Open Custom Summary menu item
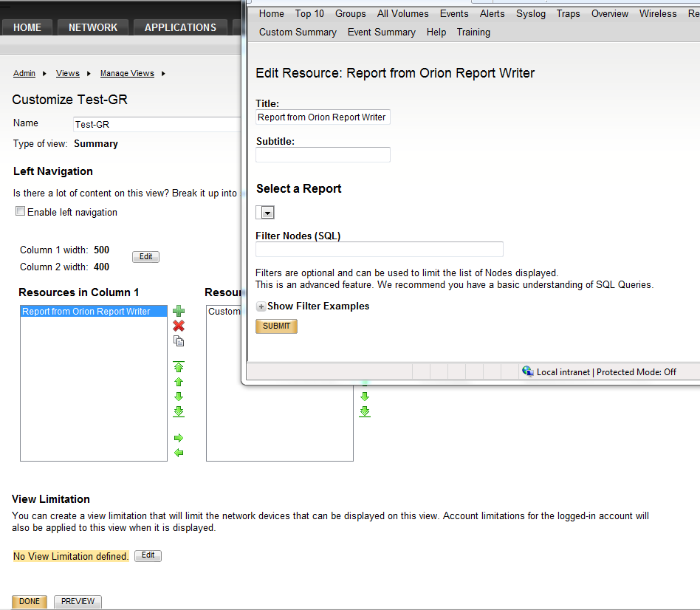This screenshot has width=700, height=610. (298, 32)
